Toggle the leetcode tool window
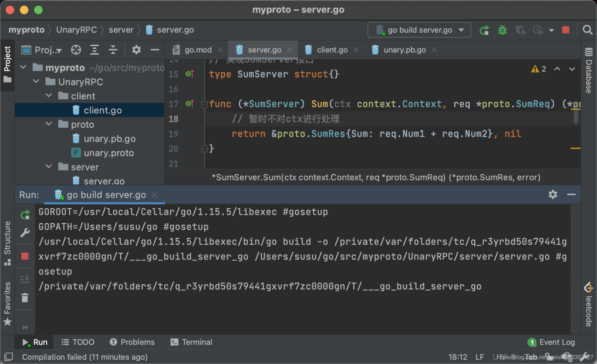597x364 pixels. pos(589,304)
